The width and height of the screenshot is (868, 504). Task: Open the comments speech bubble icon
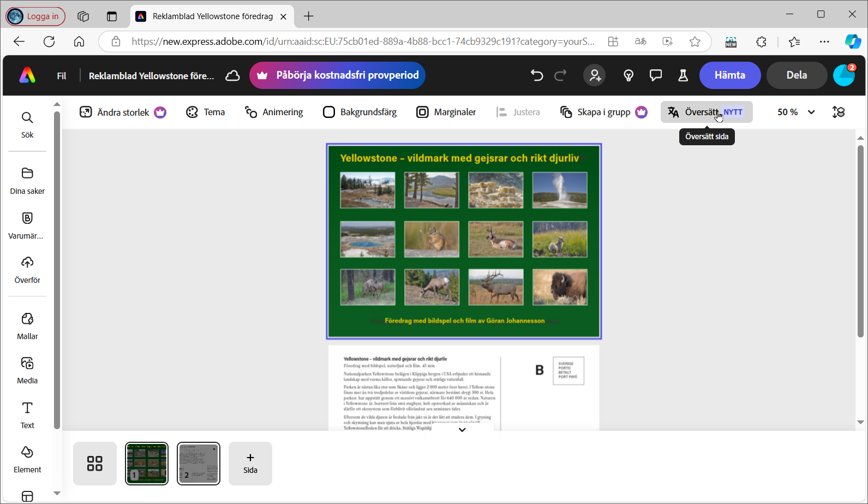coord(656,75)
